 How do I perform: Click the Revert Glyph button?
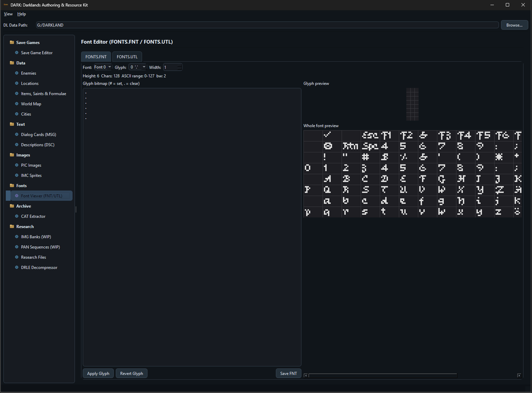pyautogui.click(x=131, y=374)
